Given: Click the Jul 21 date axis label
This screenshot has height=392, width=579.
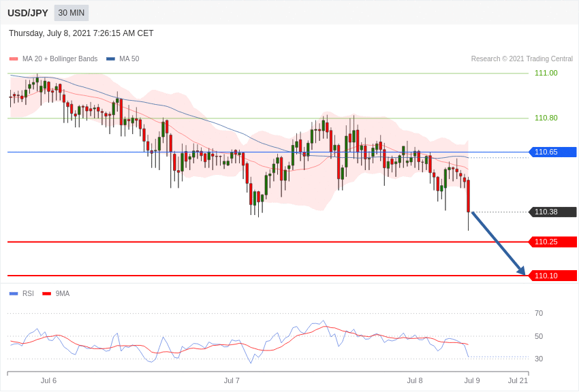Looking at the screenshot, I should [x=518, y=380].
